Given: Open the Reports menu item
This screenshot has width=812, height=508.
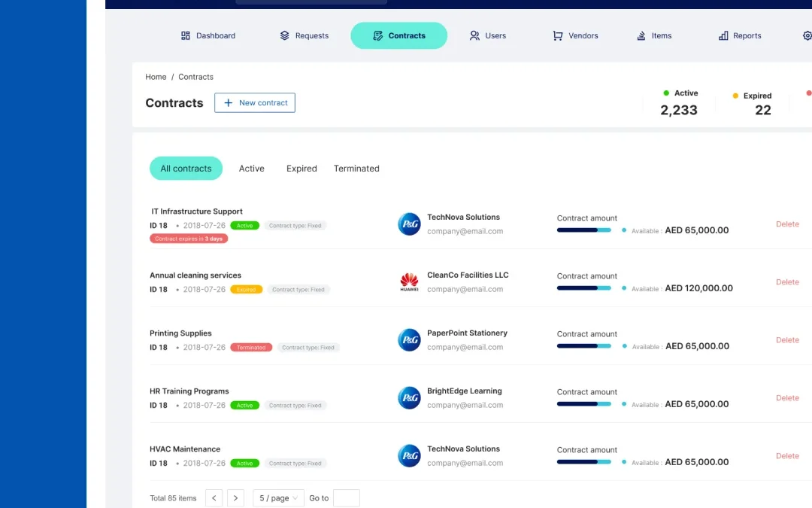Looking at the screenshot, I should [x=740, y=36].
